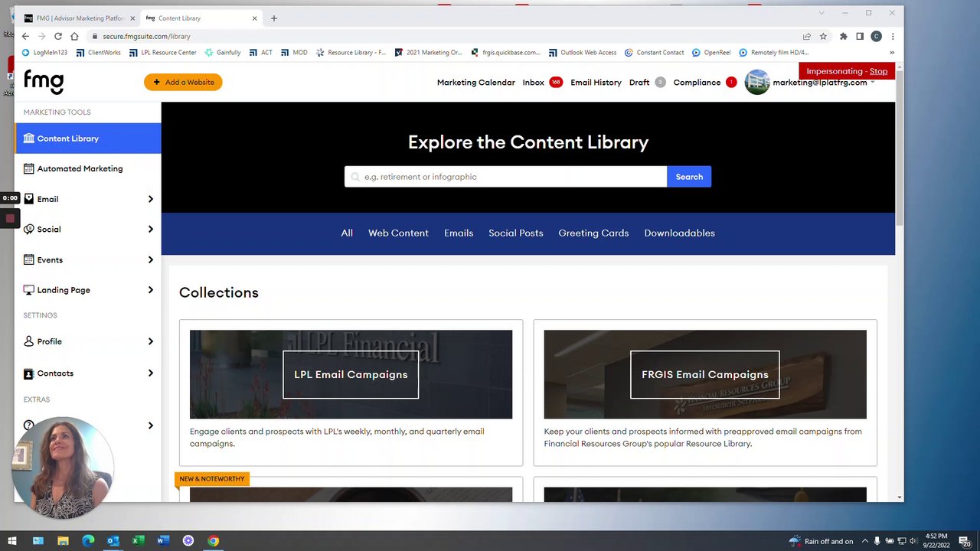Viewport: 980px width, 551px height.
Task: Click the account profile avatar image
Action: 757,83
